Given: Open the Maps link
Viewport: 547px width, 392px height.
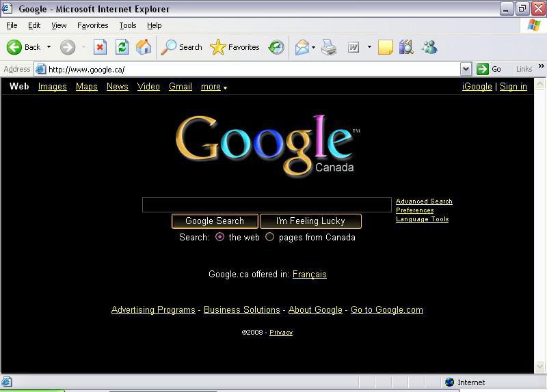Looking at the screenshot, I should pos(87,87).
